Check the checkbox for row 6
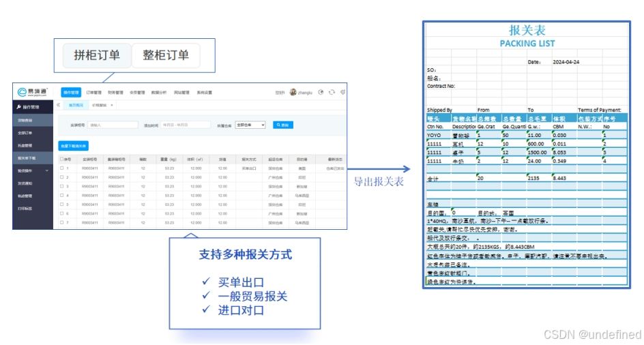This screenshot has height=345, width=644. pyautogui.click(x=61, y=213)
